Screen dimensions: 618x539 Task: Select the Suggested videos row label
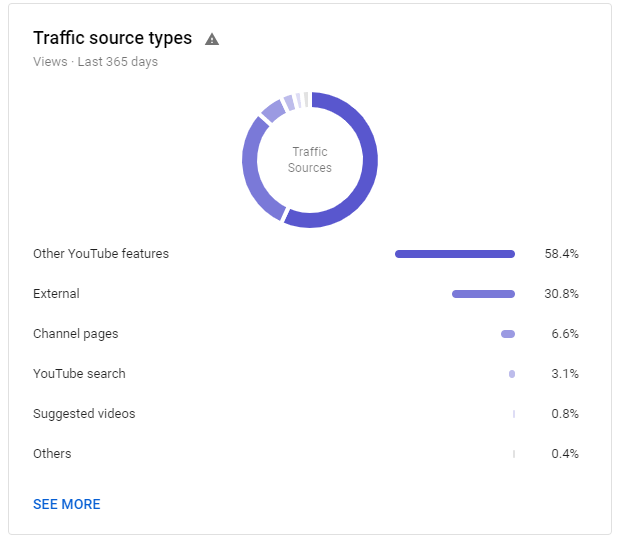click(x=84, y=414)
